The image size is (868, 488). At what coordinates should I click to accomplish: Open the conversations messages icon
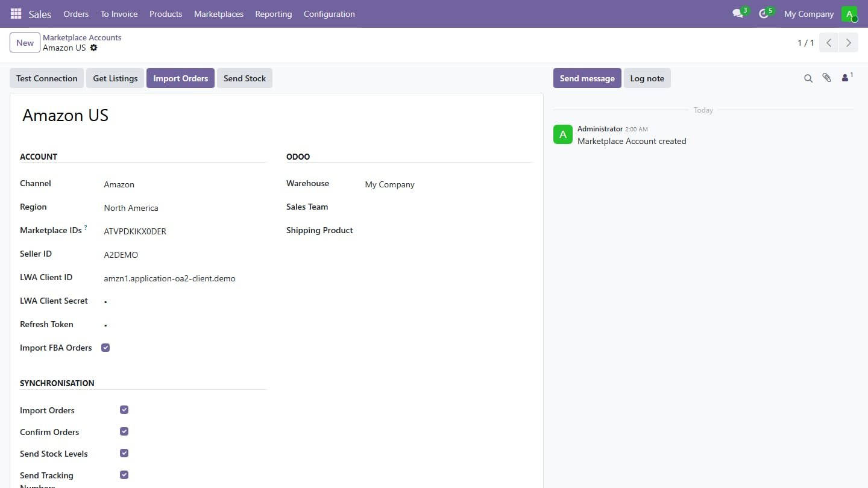coord(738,13)
